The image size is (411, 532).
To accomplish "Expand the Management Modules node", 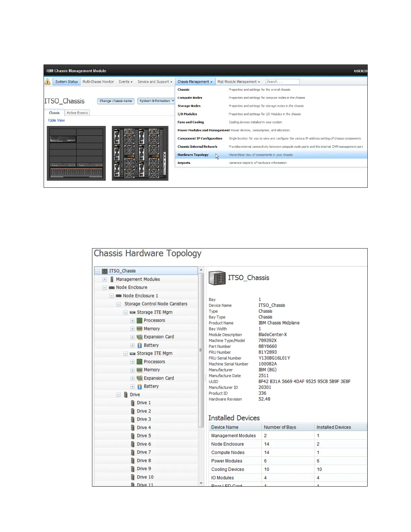I will pos(104,279).
